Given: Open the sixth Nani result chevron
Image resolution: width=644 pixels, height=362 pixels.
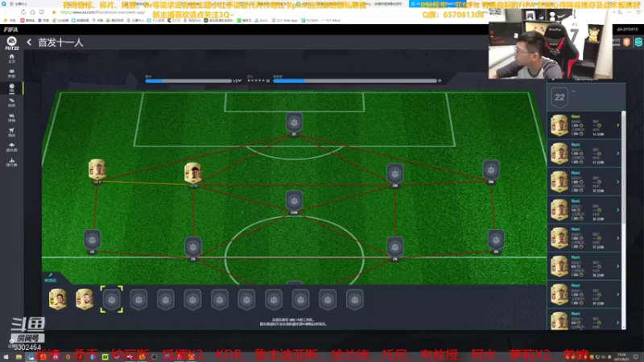Looking at the screenshot, I should pyautogui.click(x=617, y=266).
